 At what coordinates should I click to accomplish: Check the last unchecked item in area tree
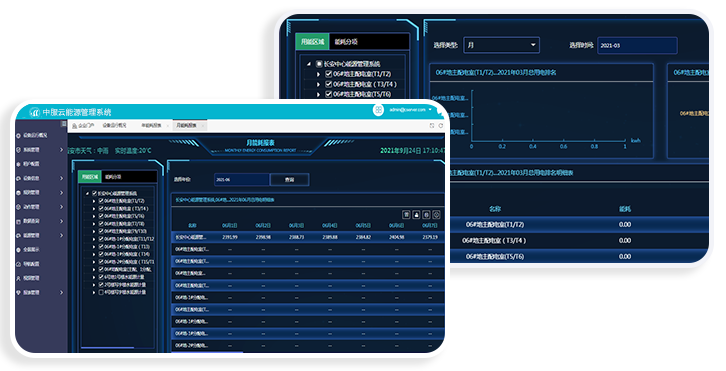[101, 292]
